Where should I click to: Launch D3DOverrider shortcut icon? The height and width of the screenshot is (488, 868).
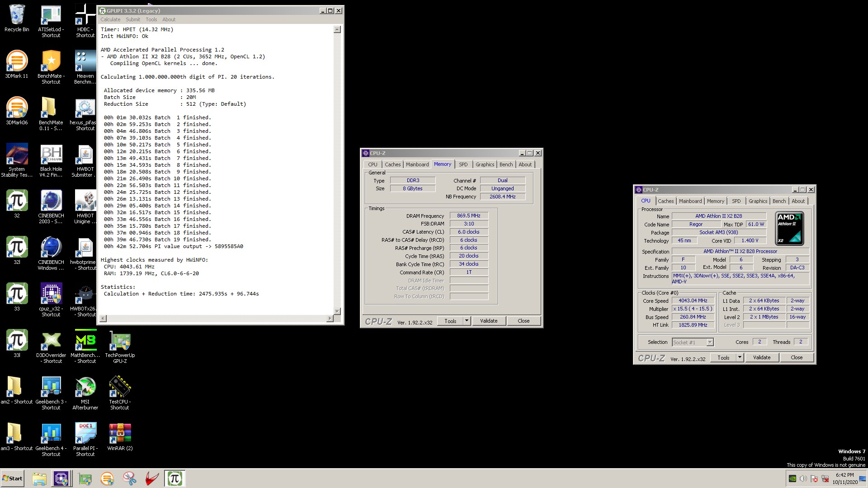(51, 347)
